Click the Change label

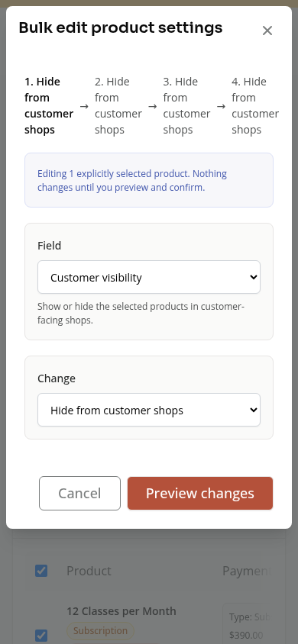tap(57, 378)
